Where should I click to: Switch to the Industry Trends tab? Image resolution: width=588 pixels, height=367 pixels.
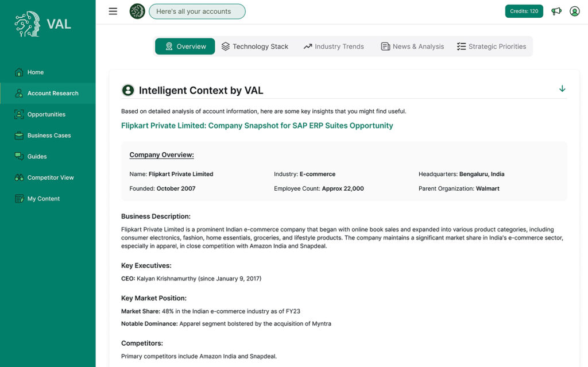coord(334,47)
